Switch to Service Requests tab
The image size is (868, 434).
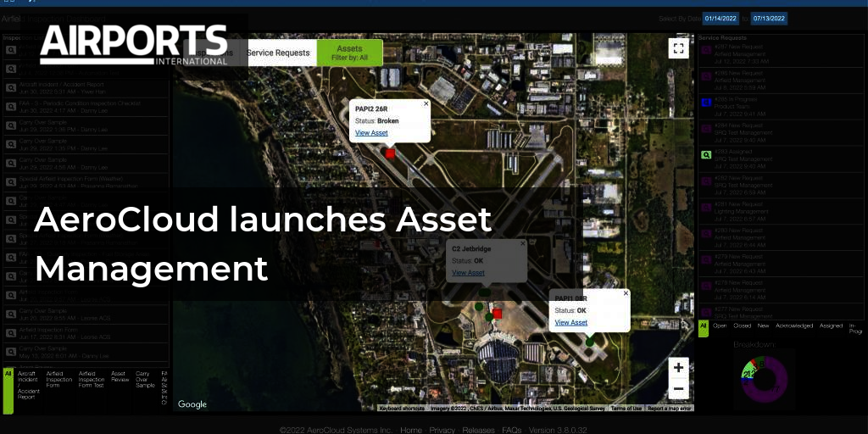pos(278,53)
